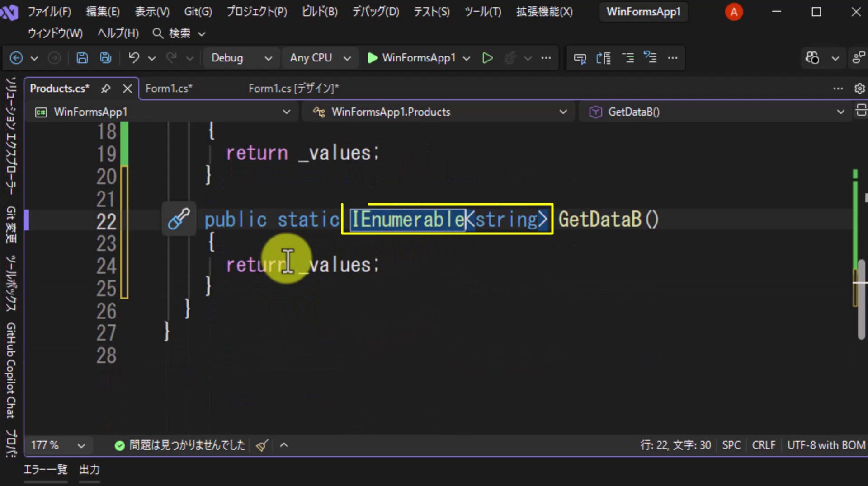The height and width of the screenshot is (486, 868).
Task: Click the 検索 search box
Action: [179, 33]
